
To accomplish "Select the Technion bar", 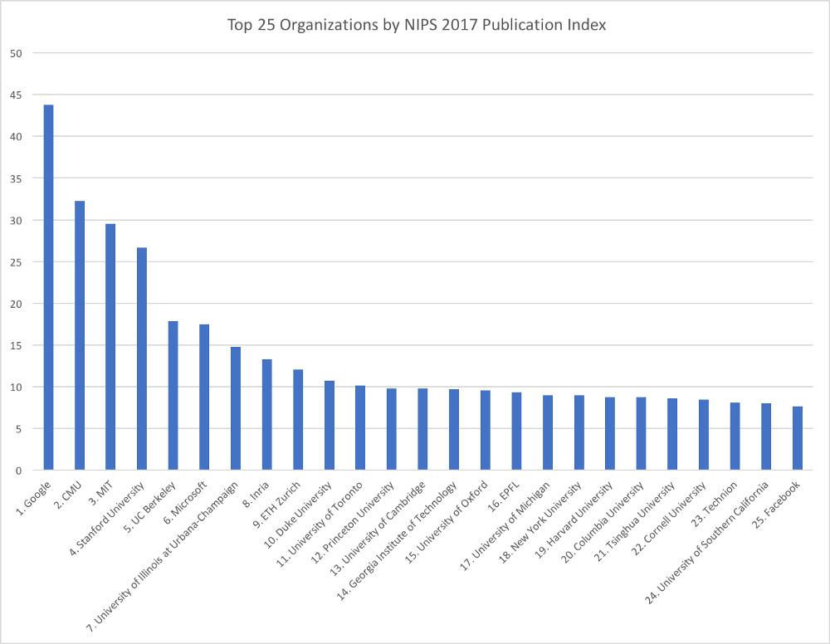I will (735, 436).
